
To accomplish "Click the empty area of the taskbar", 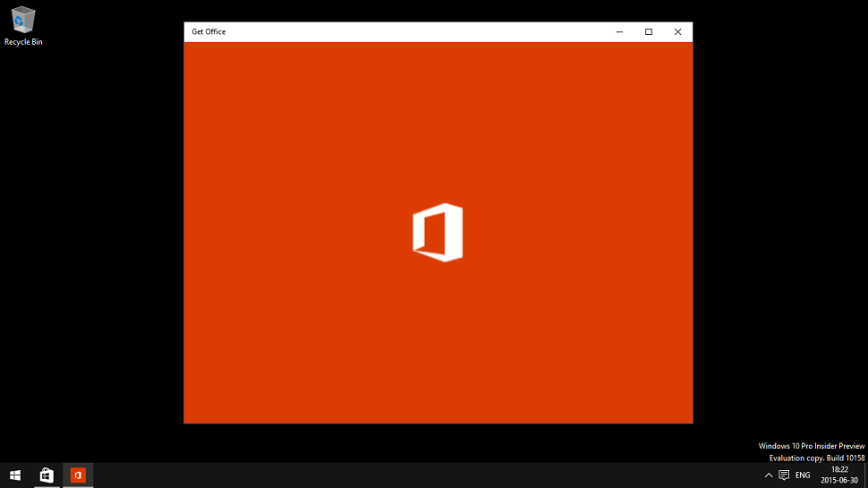I will [x=403, y=475].
